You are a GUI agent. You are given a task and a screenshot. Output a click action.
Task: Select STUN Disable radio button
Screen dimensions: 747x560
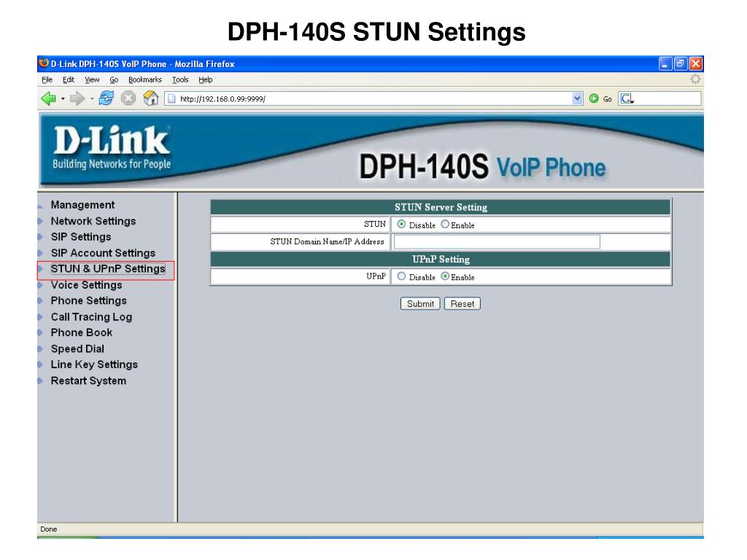pyautogui.click(x=402, y=224)
